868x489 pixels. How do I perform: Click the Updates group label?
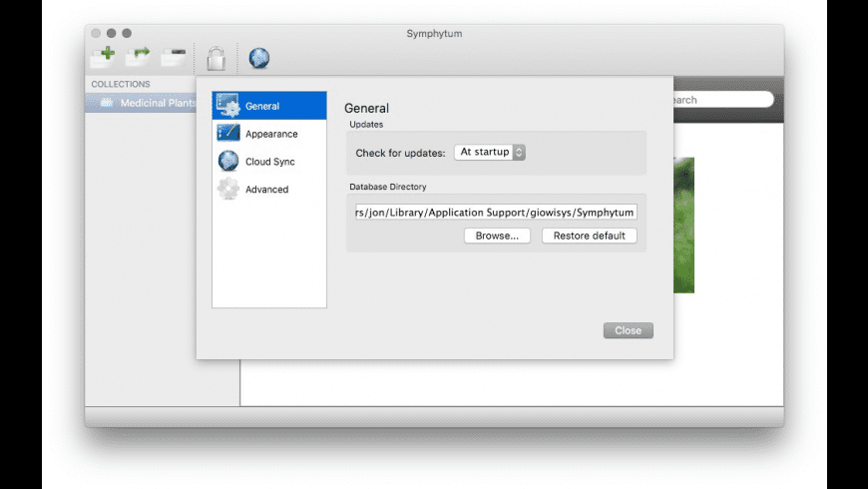coord(366,124)
